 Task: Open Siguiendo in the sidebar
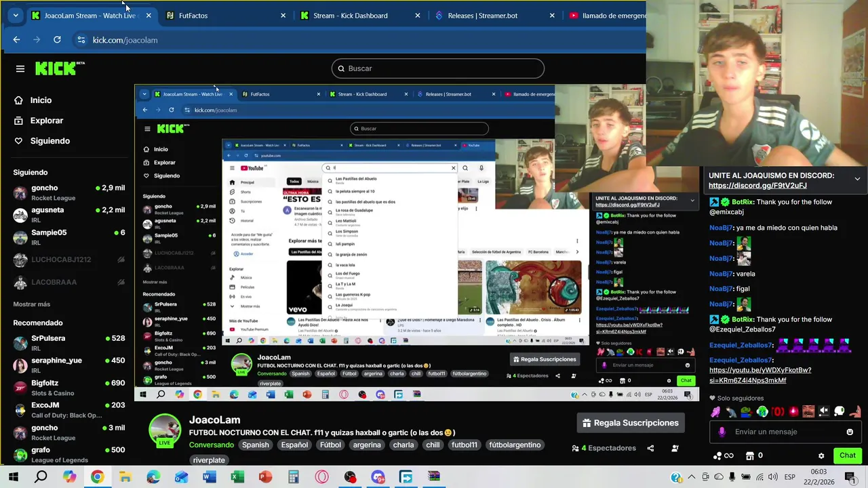50,140
